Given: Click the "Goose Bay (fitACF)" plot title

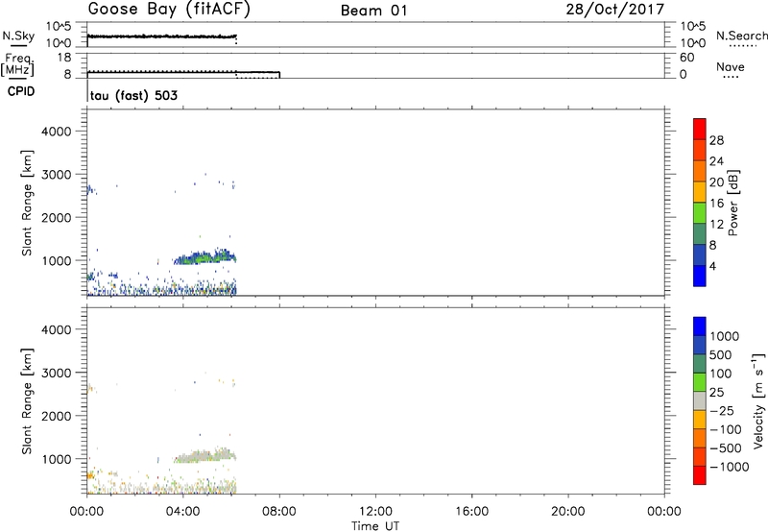Looking at the screenshot, I should (169, 10).
